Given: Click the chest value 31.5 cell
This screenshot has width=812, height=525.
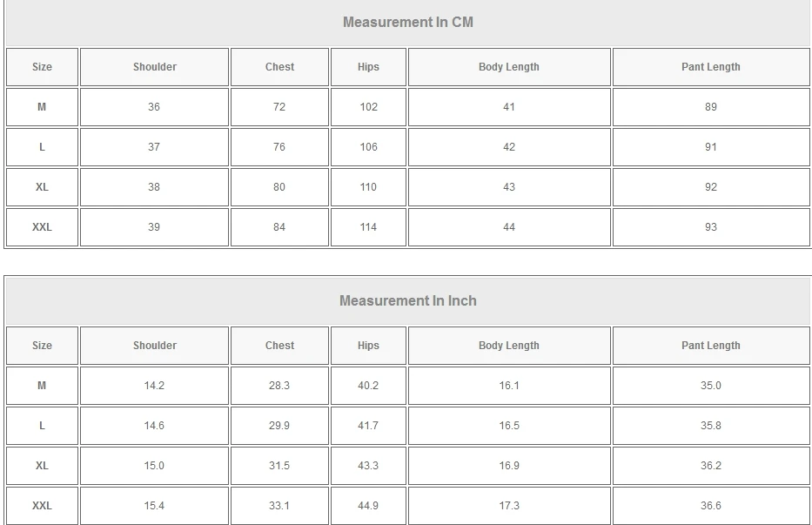Looking at the screenshot, I should [x=279, y=466].
